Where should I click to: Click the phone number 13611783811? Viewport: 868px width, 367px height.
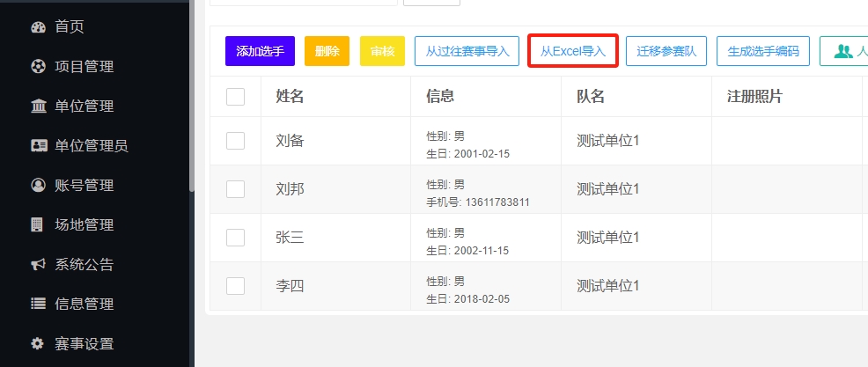pyautogui.click(x=497, y=202)
